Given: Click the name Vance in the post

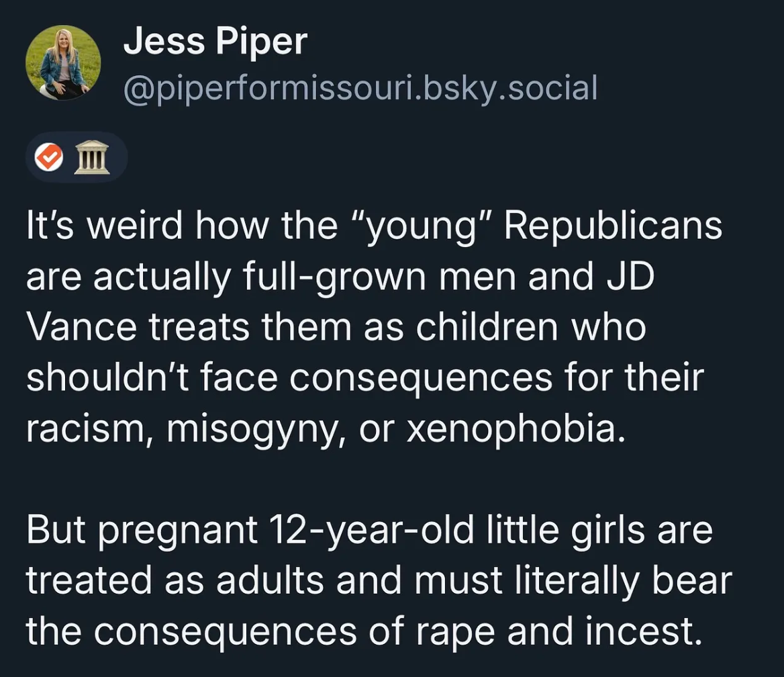Looking at the screenshot, I should [x=77, y=327].
